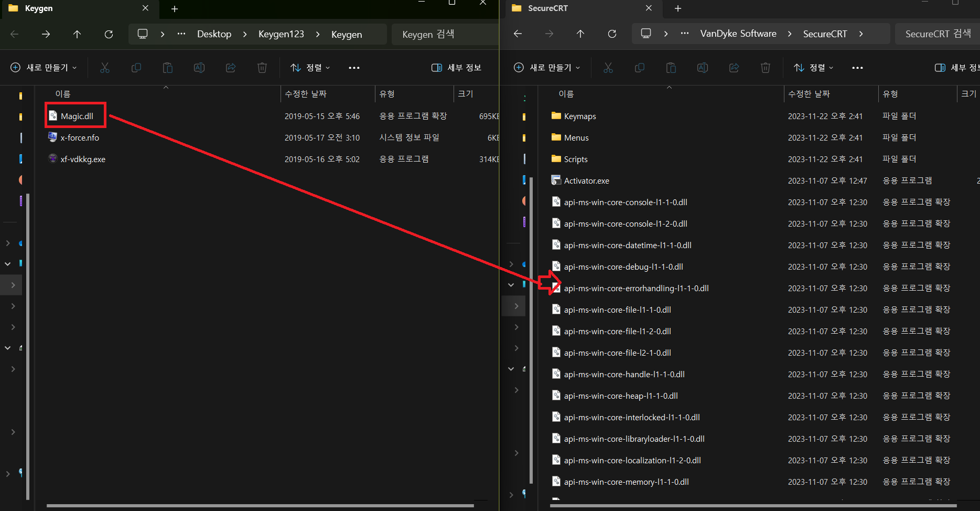This screenshot has width=980, height=511.
Task: Click Delete trash icon in Keygen toolbar
Action: point(262,68)
